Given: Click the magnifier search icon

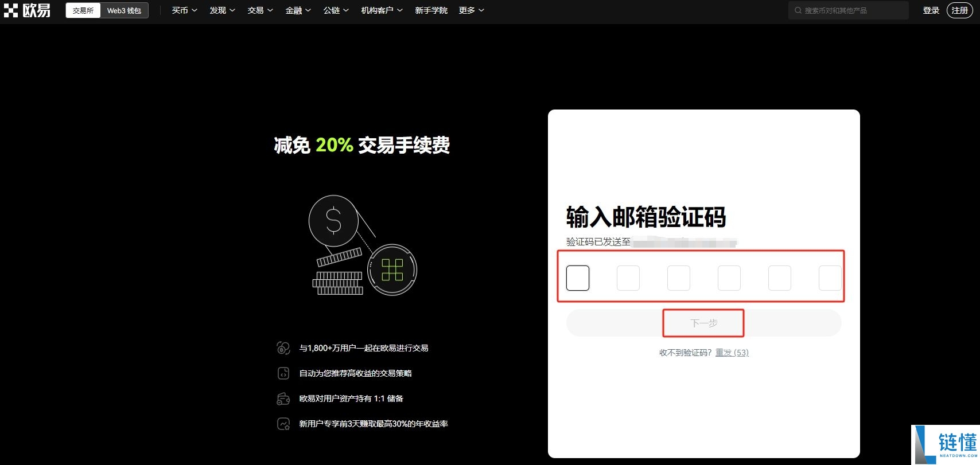Looking at the screenshot, I should [x=798, y=10].
